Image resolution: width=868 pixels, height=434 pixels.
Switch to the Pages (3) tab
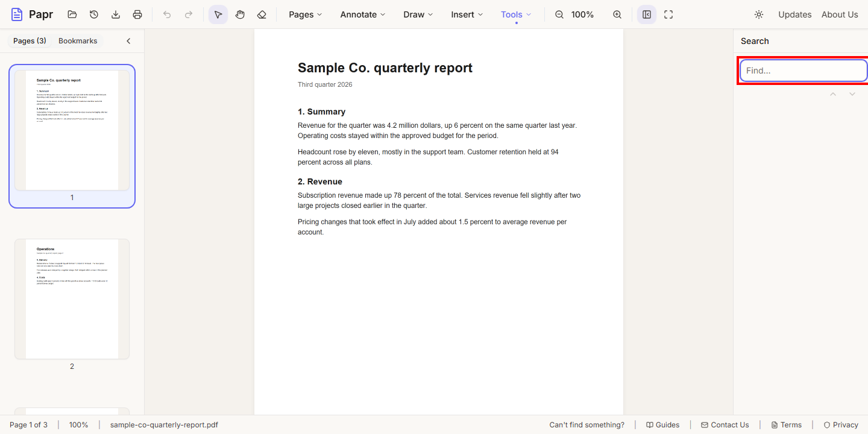pyautogui.click(x=30, y=41)
